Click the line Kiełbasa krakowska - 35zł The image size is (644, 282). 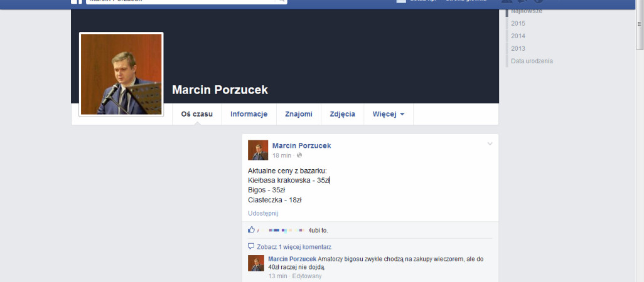point(289,180)
